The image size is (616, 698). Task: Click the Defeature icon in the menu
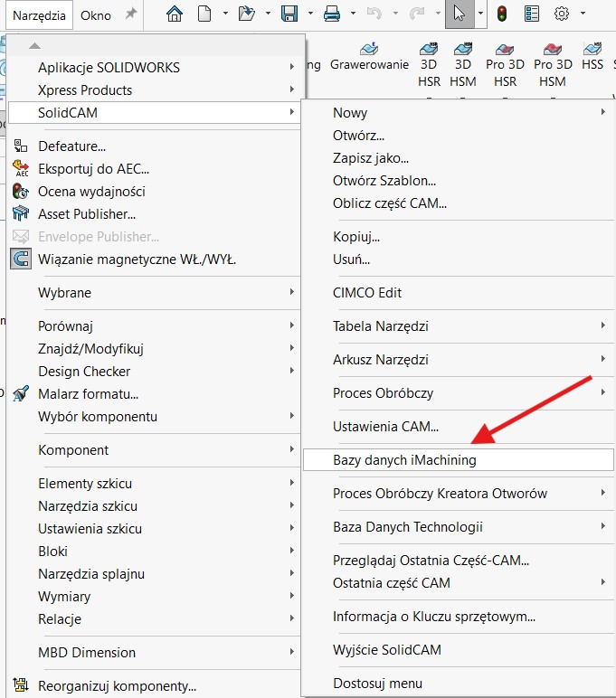pyautogui.click(x=22, y=146)
